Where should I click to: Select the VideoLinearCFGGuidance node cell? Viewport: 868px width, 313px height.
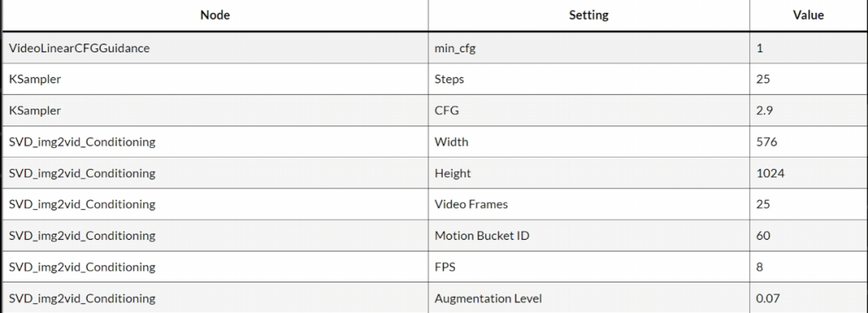pos(215,48)
